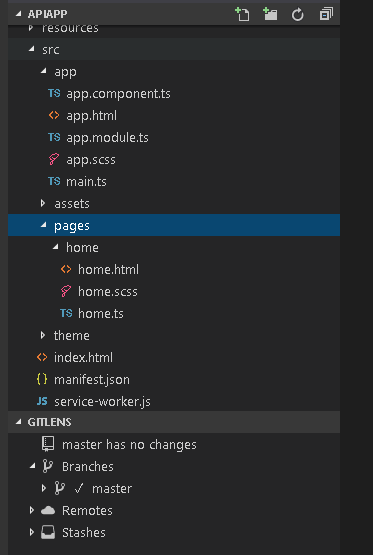The image size is (373, 555).
Task: Expand the assets folder
Action: [x=43, y=203]
